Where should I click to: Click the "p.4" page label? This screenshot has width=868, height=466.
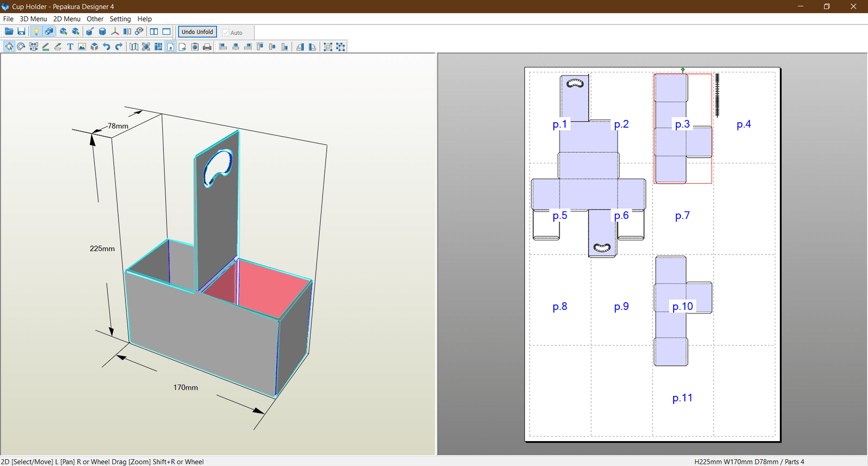click(x=744, y=124)
